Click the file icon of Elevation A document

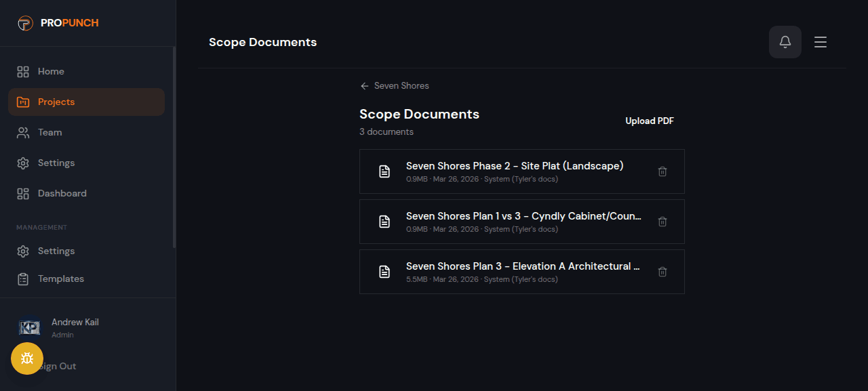[x=384, y=272]
